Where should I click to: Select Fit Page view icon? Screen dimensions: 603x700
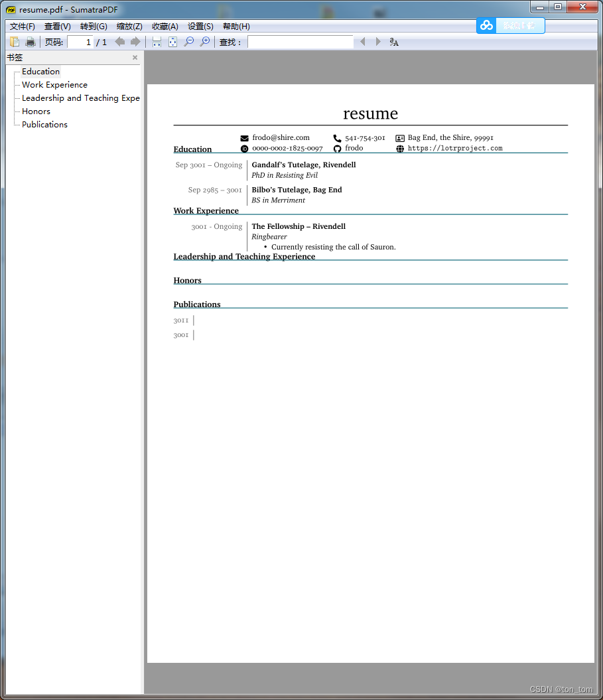click(172, 42)
